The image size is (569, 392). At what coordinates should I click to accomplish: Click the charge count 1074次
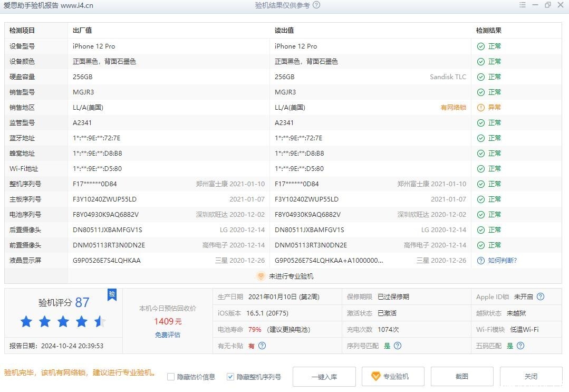pos(388,330)
